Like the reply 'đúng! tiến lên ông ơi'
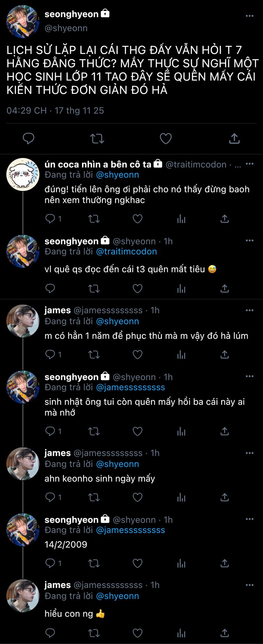The height and width of the screenshot is (644, 263). (137, 219)
